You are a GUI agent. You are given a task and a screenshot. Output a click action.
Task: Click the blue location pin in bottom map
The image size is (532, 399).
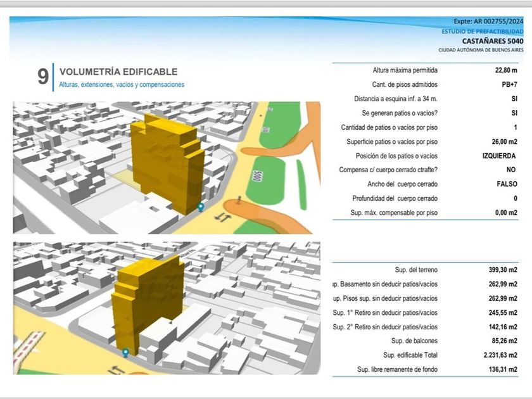[125, 352]
